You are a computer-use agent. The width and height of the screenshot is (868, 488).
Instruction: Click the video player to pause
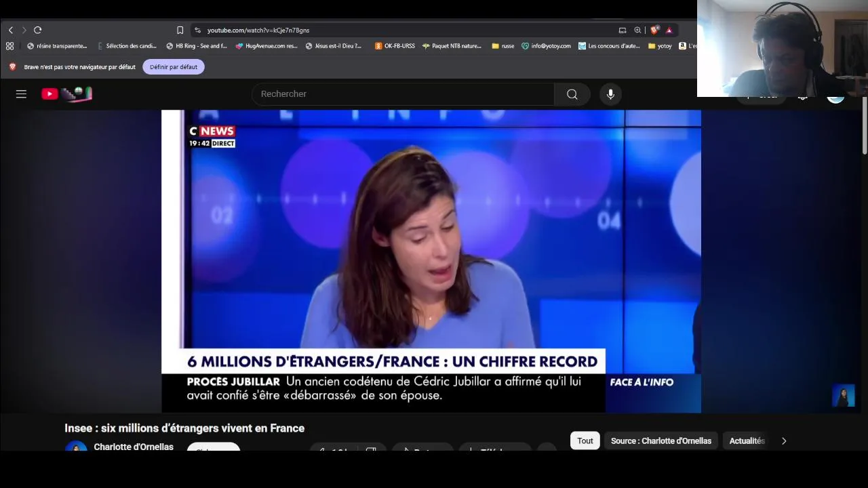tap(431, 261)
